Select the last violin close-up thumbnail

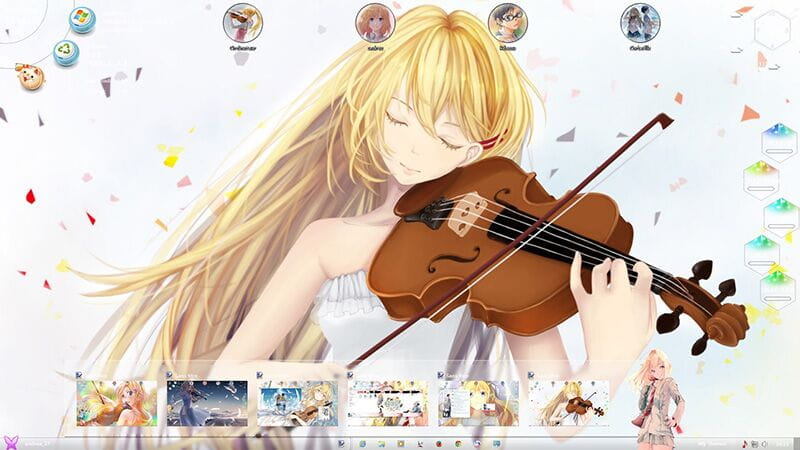(x=568, y=403)
